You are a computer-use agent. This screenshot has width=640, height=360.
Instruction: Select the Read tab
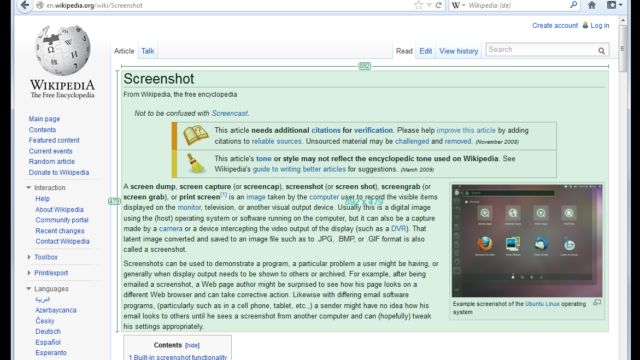[x=404, y=51]
